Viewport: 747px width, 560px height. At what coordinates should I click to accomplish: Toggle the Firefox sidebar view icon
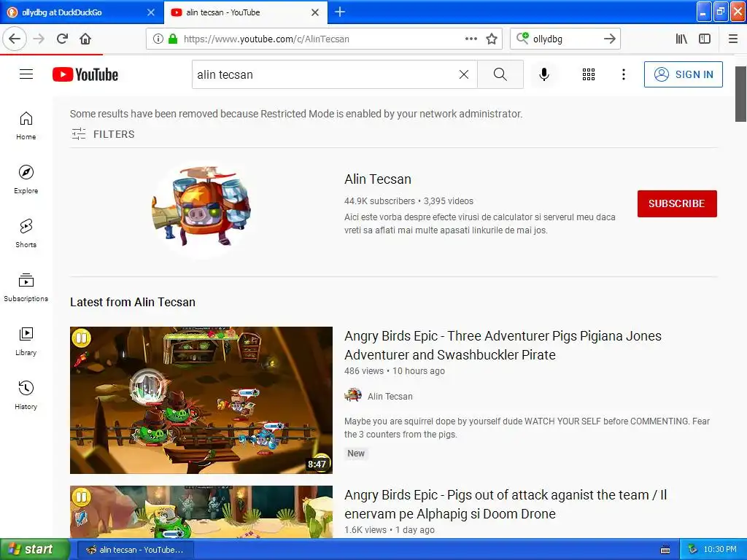click(x=705, y=39)
